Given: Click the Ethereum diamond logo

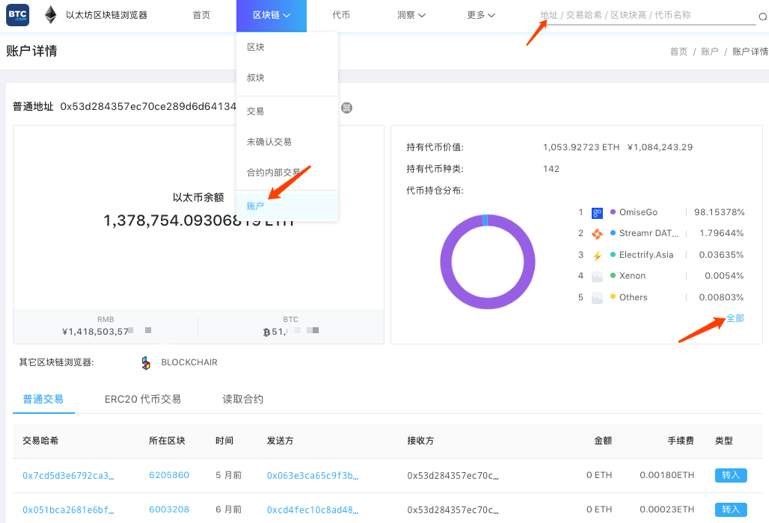Looking at the screenshot, I should [50, 15].
